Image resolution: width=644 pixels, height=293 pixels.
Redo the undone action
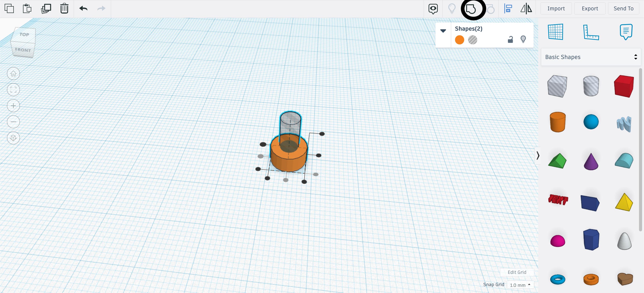pos(101,8)
